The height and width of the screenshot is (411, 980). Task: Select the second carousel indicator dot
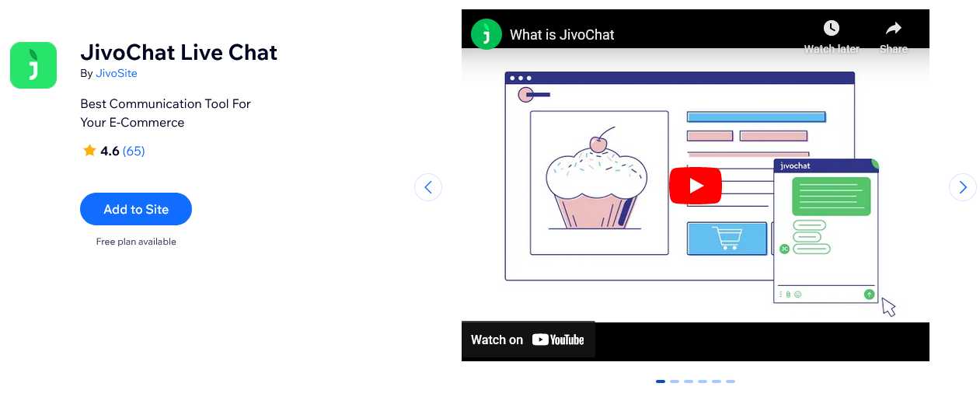675,381
